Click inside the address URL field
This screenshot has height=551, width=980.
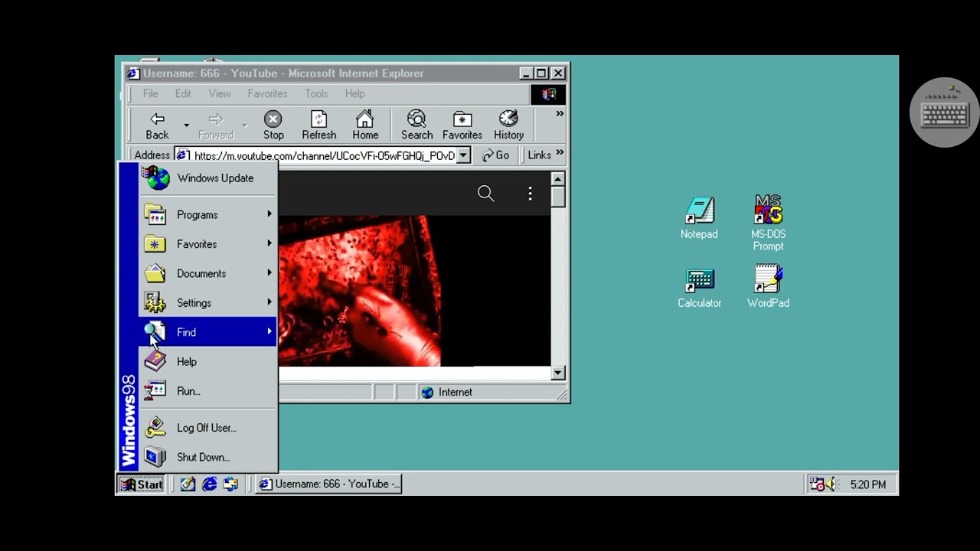[324, 155]
